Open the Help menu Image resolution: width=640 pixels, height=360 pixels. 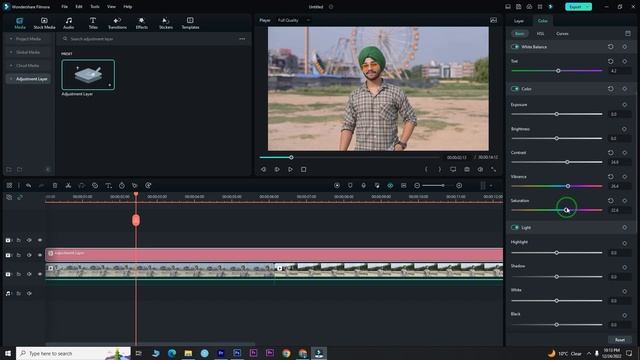tap(128, 7)
